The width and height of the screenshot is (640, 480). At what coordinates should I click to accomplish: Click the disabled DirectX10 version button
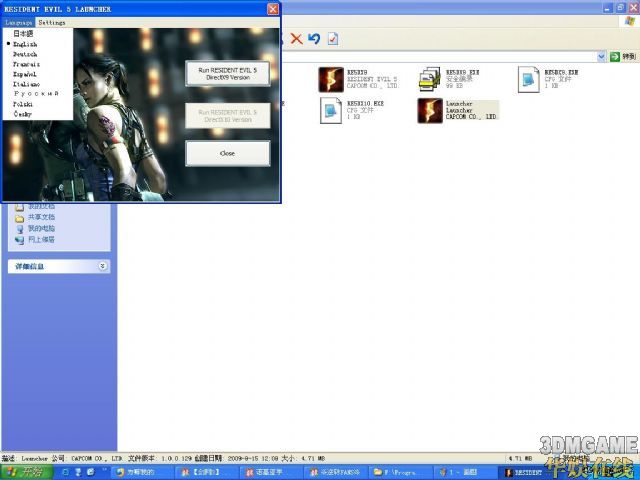tap(227, 116)
